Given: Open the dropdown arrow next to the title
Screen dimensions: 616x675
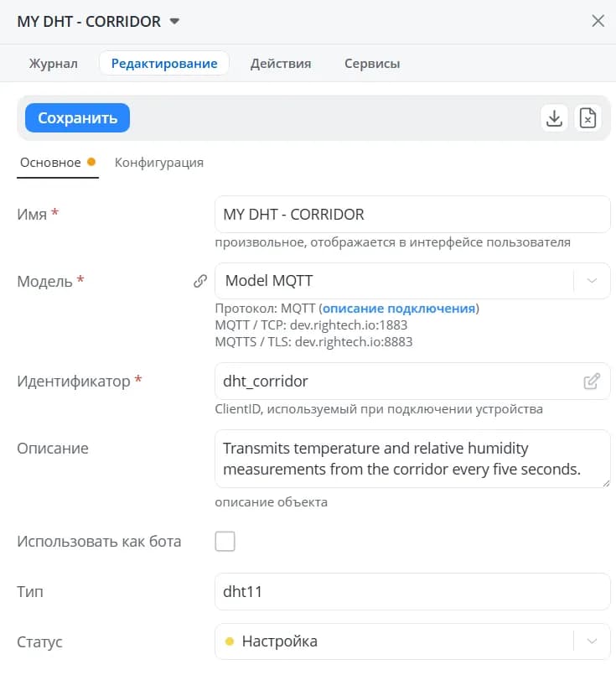Looking at the screenshot, I should coord(174,21).
